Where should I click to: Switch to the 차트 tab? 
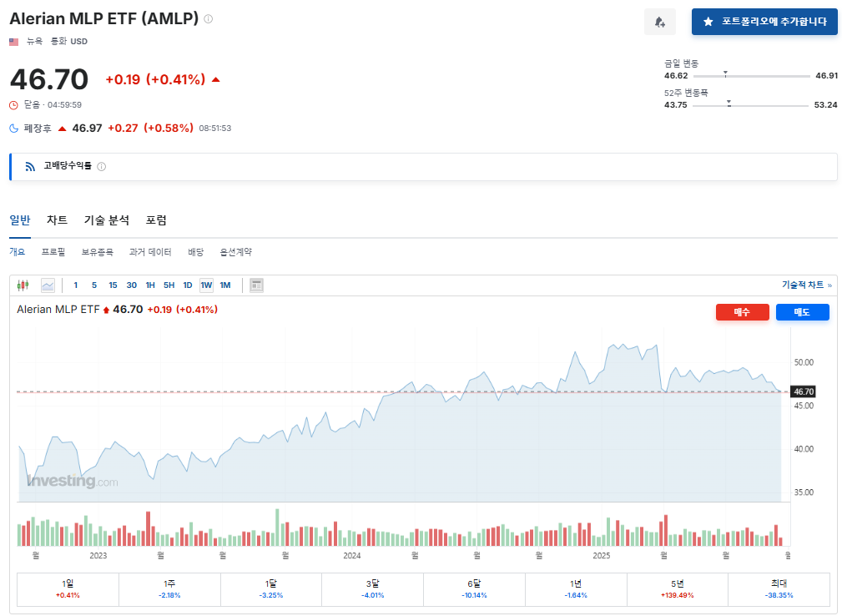pos(57,220)
